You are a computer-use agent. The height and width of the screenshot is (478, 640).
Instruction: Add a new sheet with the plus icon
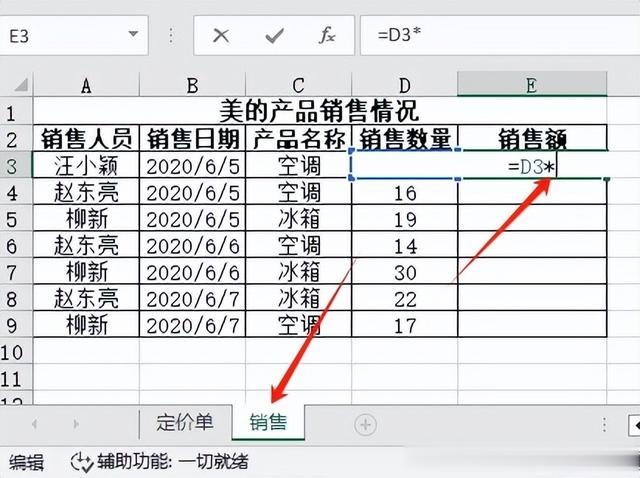365,425
